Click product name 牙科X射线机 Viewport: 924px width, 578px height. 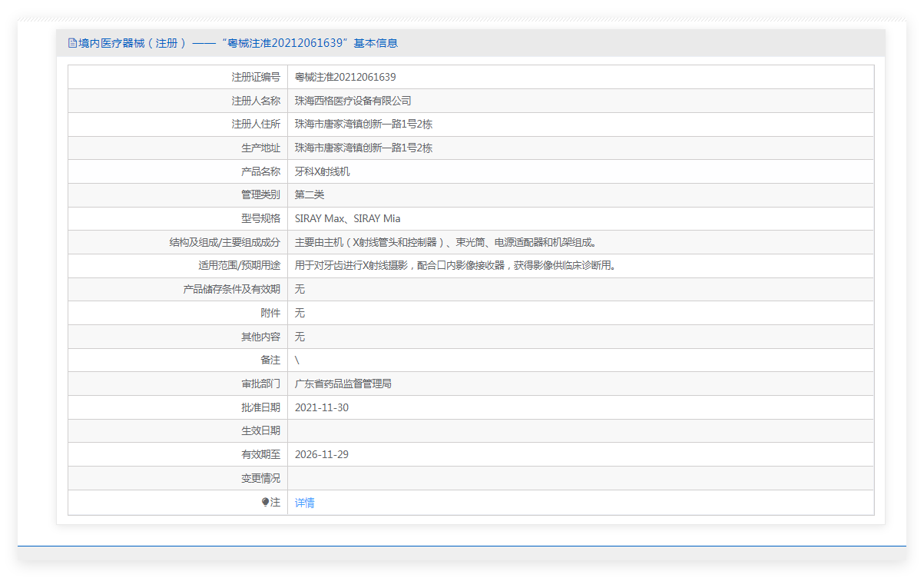pos(323,171)
